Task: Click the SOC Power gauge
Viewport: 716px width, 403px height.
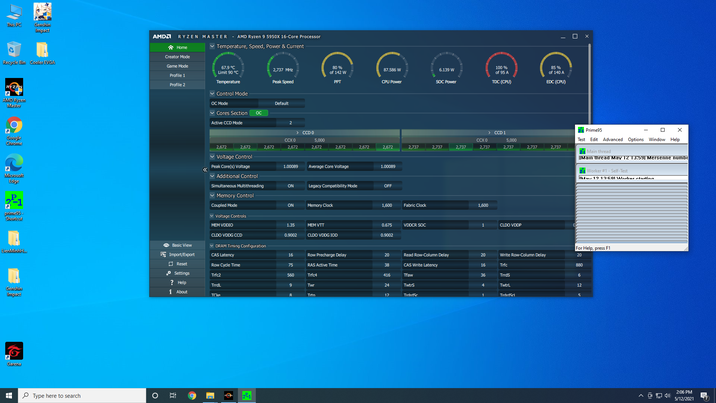Action: pyautogui.click(x=447, y=68)
